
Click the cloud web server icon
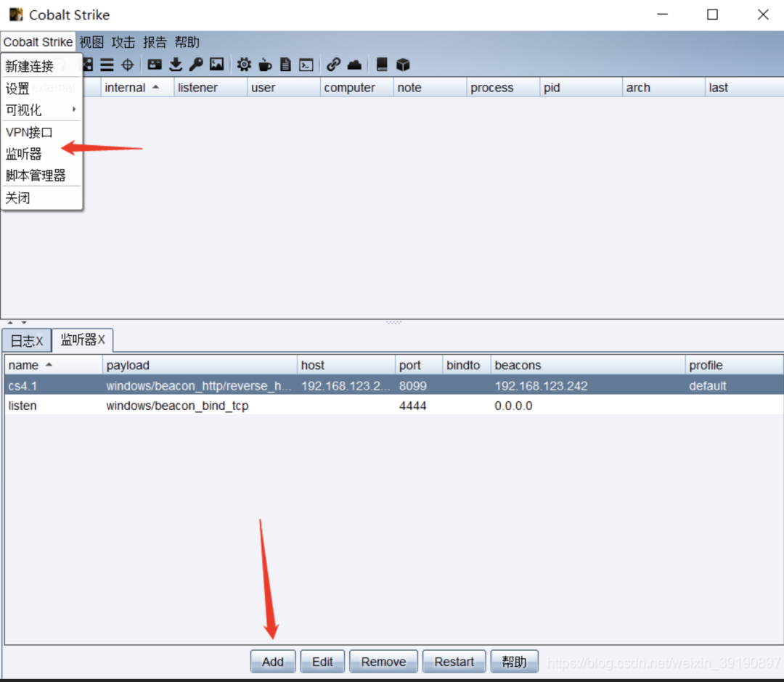354,65
